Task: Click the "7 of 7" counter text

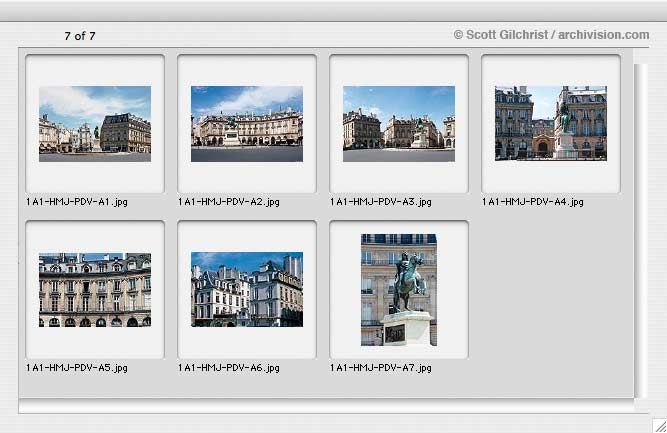Action: coord(80,36)
